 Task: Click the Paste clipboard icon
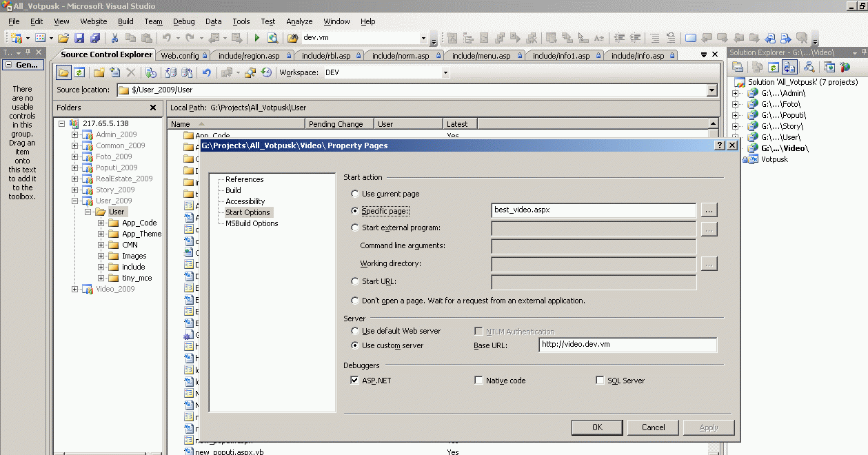[x=147, y=39]
